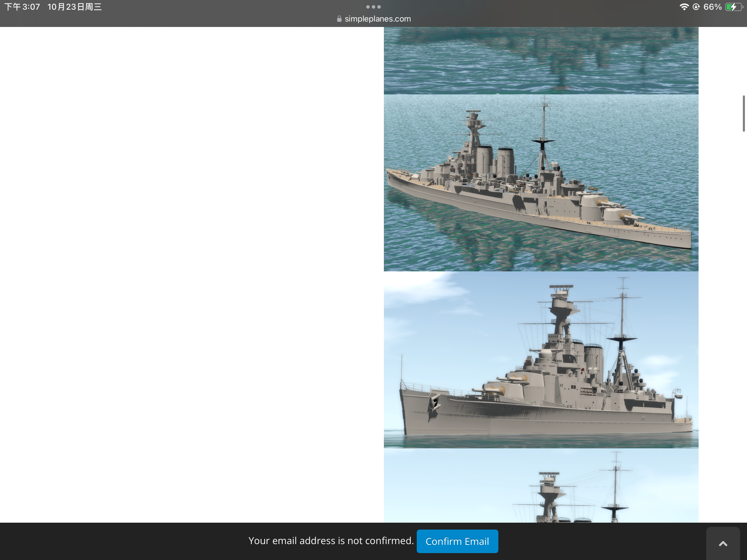Tap the Wi-Fi status icon
This screenshot has height=560, width=747.
[684, 7]
